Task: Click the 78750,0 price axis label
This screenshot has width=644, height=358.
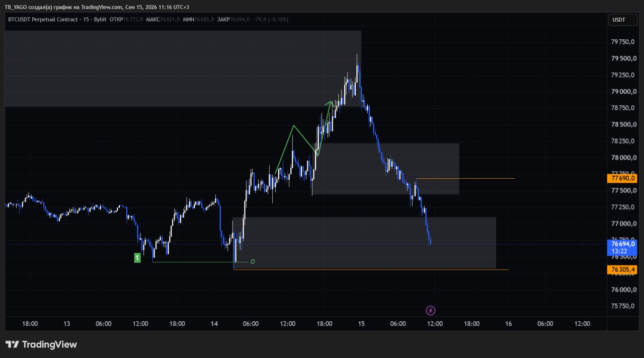Action: click(x=622, y=108)
